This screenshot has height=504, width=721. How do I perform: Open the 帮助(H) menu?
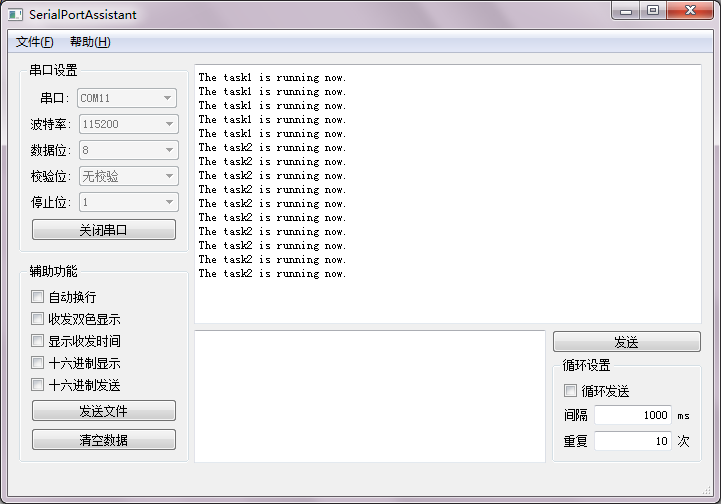90,42
